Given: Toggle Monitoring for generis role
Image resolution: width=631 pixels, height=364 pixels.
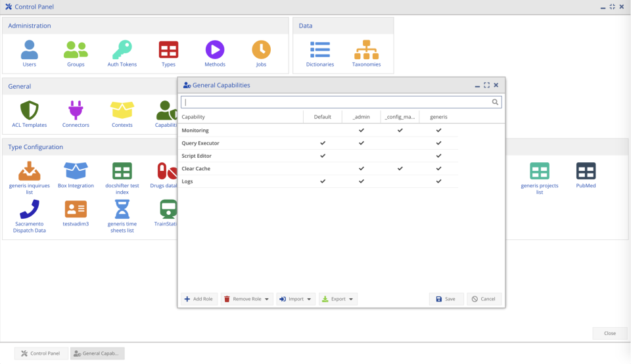Looking at the screenshot, I should (438, 130).
